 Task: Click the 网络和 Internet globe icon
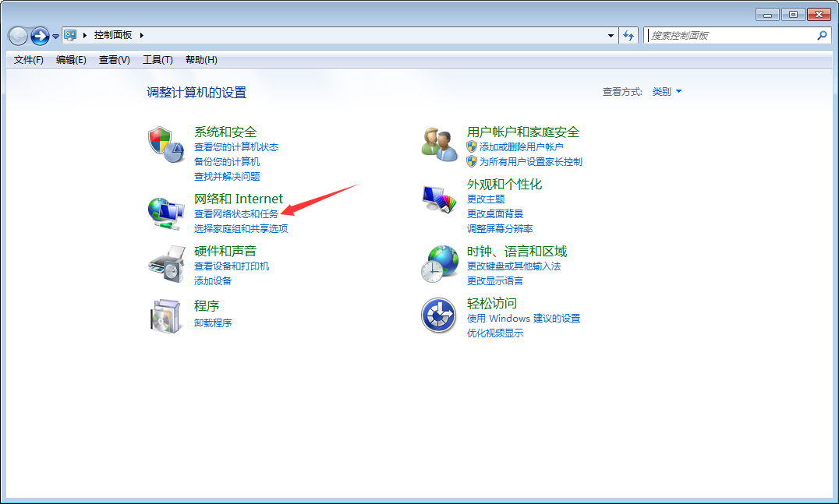166,210
